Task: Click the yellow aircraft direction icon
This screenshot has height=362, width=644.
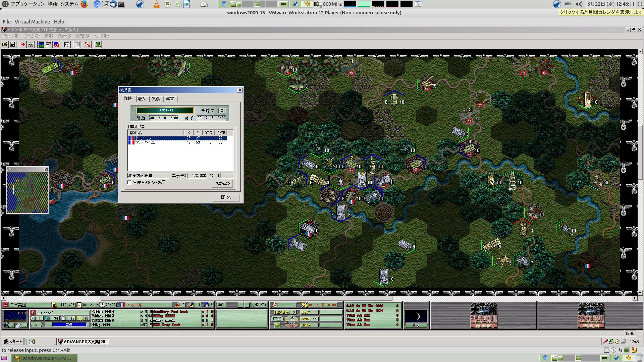Action: pos(277,325)
